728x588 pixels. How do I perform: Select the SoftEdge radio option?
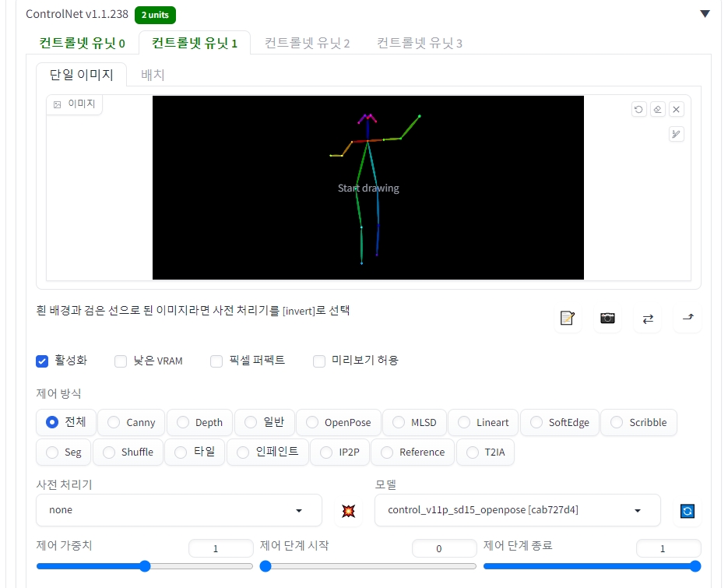(x=560, y=422)
